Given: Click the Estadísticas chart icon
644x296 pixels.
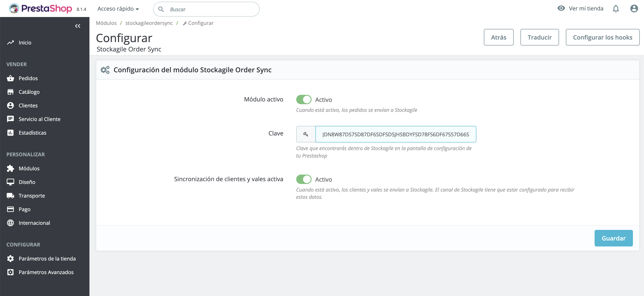Looking at the screenshot, I should point(10,132).
